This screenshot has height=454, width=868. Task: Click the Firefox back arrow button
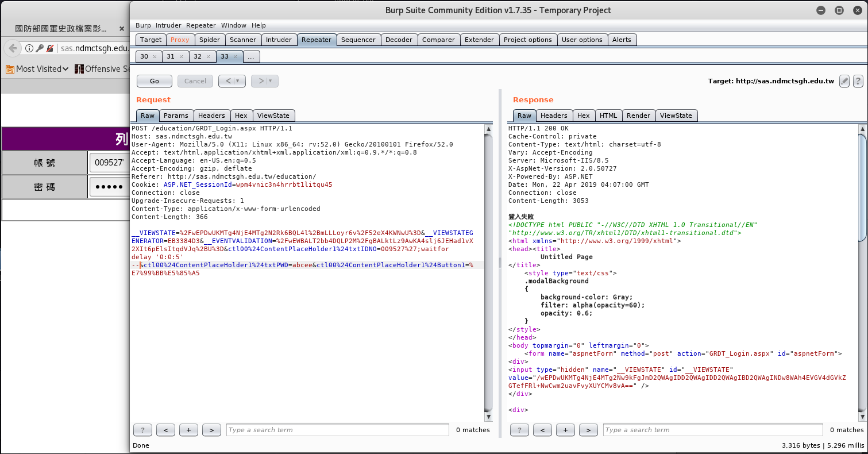[13, 48]
